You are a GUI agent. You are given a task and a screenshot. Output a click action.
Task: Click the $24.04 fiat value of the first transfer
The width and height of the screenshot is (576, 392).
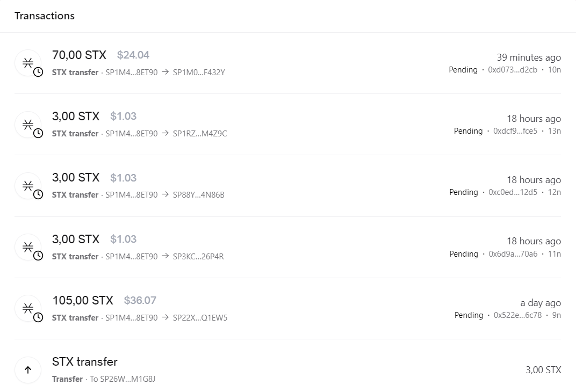(133, 55)
